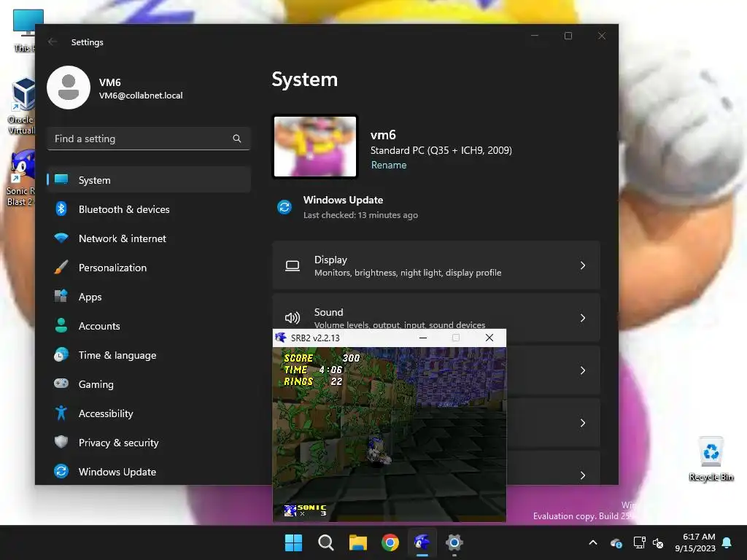Open the Windows Start menu
747x560 pixels.
pos(293,542)
